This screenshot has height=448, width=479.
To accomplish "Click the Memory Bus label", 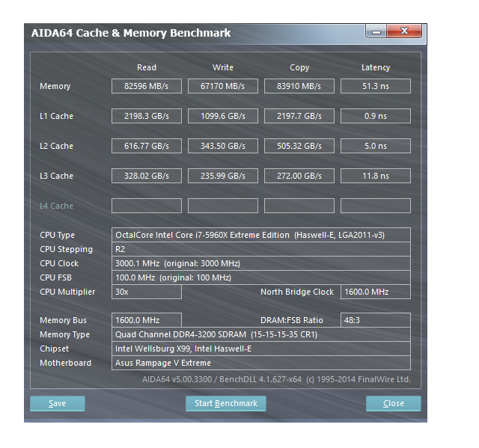I will tap(63, 320).
